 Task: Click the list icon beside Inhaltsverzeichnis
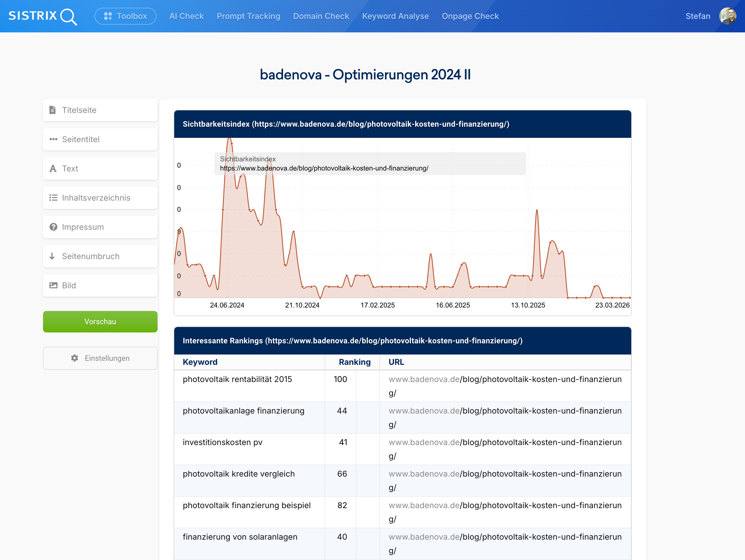click(x=53, y=198)
